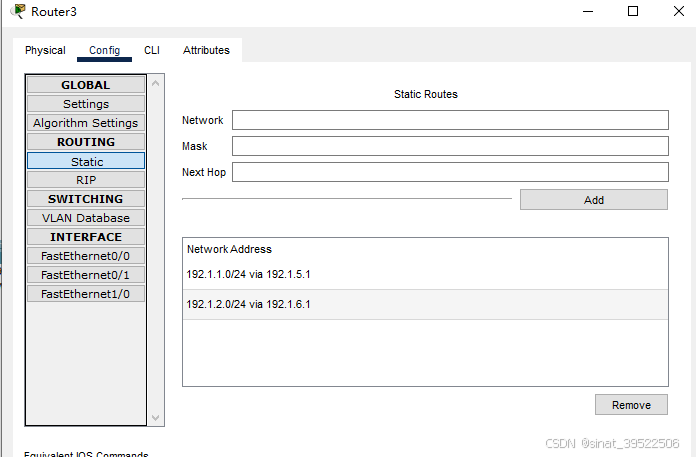Click the GLOBAL section header
The image size is (696, 457).
point(86,85)
